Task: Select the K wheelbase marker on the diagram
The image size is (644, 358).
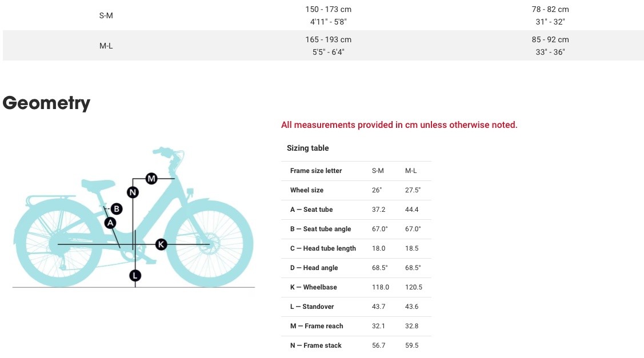Action: coord(161,244)
